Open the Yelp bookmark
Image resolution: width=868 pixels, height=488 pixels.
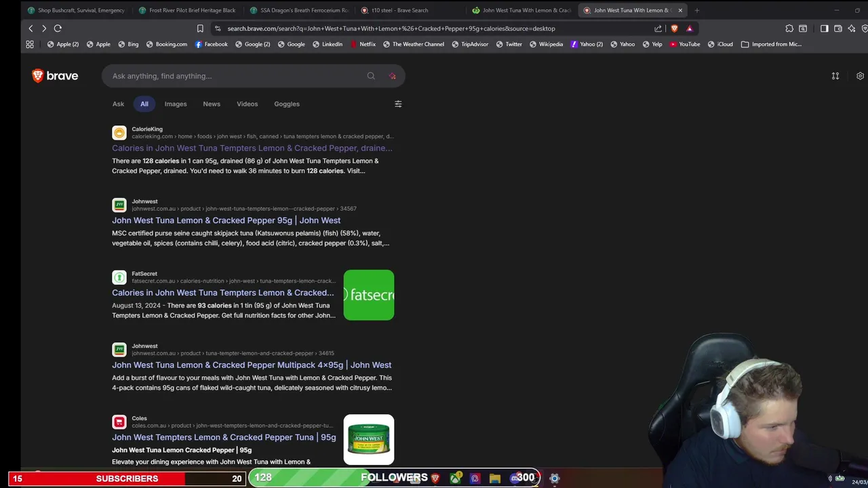pos(652,44)
